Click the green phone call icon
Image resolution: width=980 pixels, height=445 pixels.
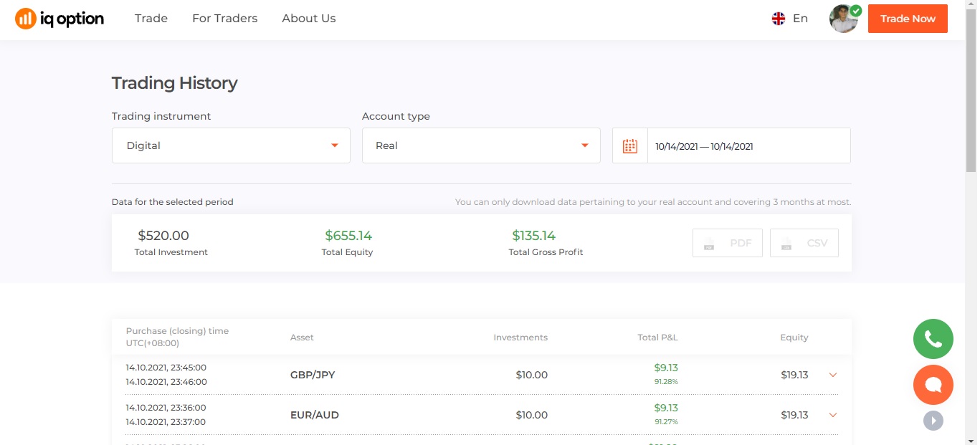point(933,339)
